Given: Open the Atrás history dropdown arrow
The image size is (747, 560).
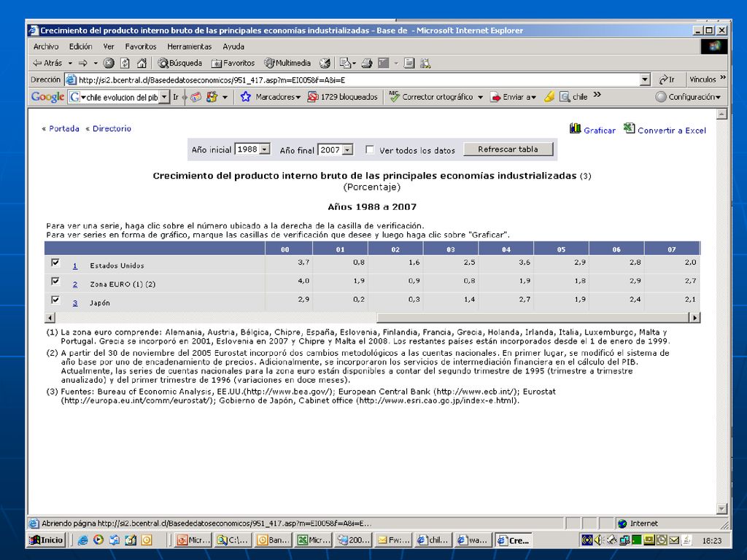Looking at the screenshot, I should (70, 63).
